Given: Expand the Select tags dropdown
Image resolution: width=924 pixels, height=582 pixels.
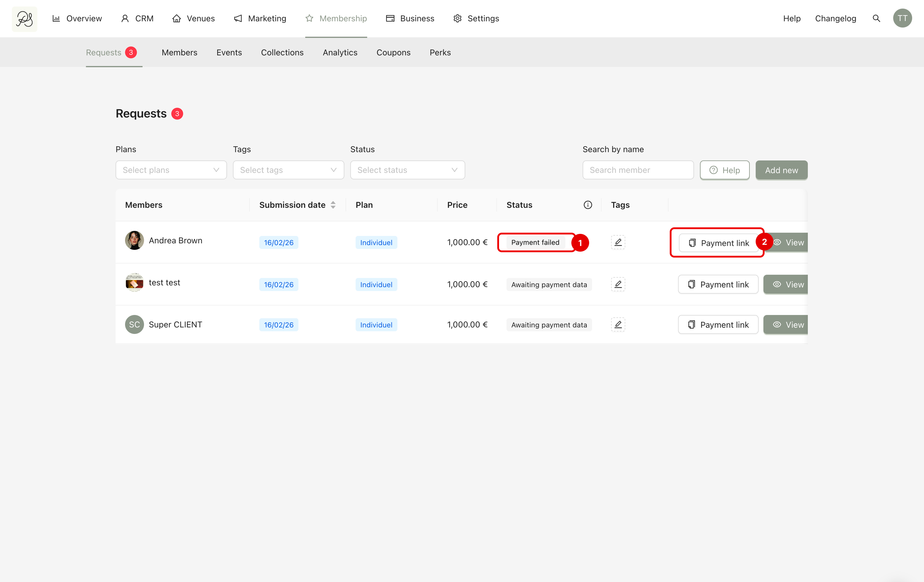Looking at the screenshot, I should pos(288,170).
